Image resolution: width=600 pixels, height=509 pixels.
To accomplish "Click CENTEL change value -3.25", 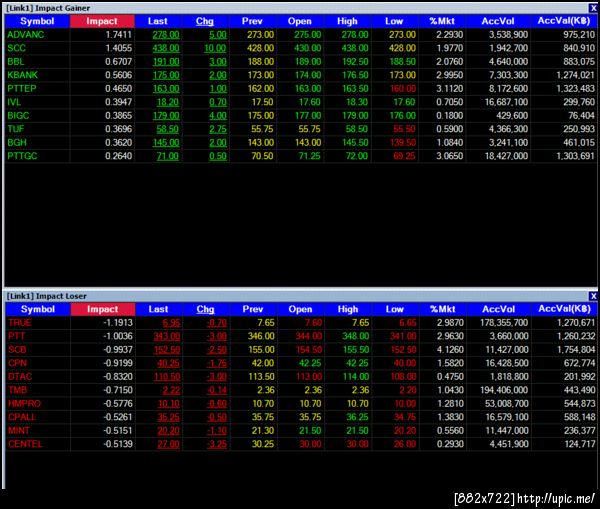I will (217, 444).
